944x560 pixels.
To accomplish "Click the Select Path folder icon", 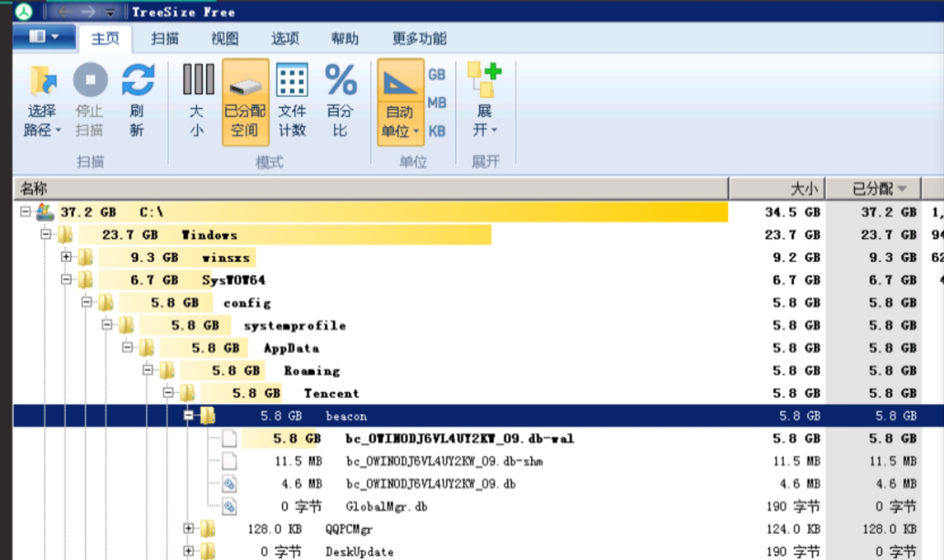I will [42, 80].
